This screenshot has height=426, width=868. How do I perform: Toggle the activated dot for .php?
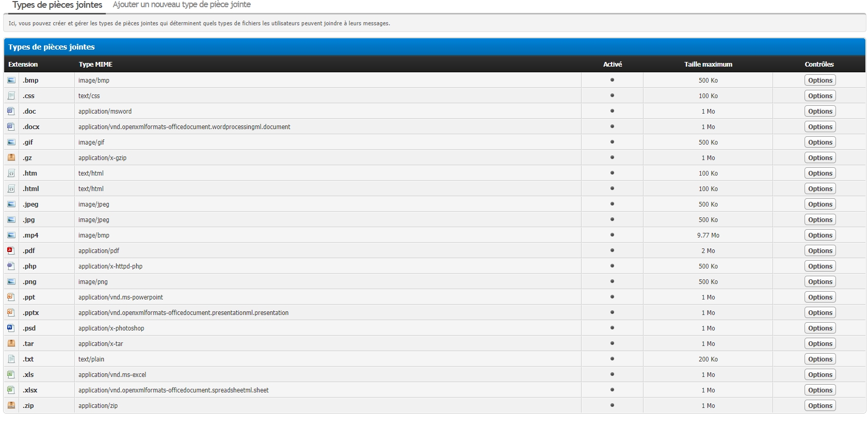tap(612, 266)
